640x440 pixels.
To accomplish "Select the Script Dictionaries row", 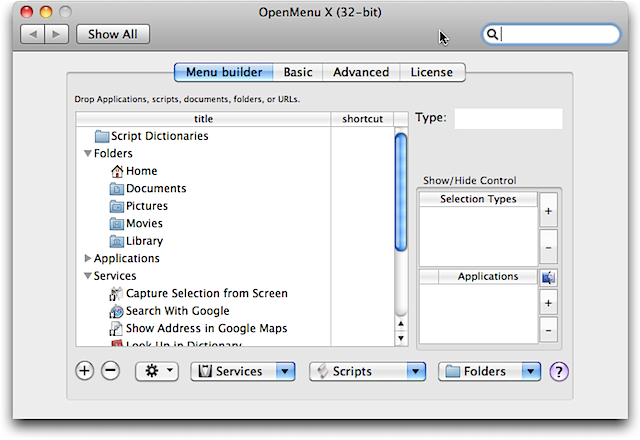I will (235, 136).
